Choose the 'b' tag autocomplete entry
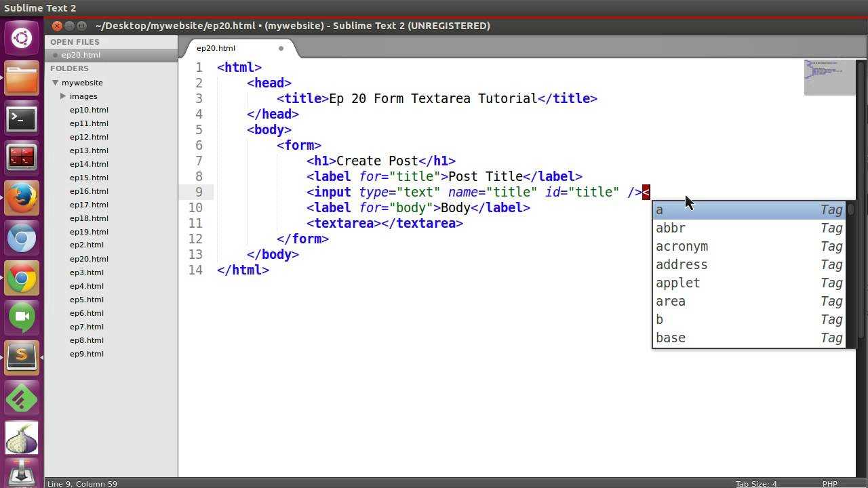Screen dimensions: 868x488 point(749,320)
